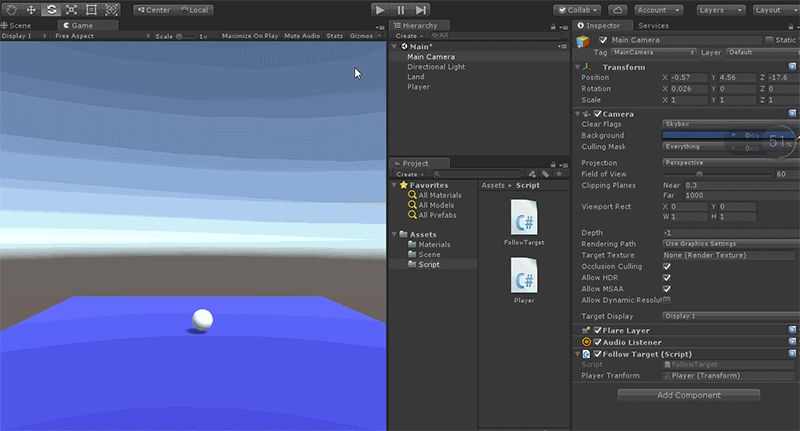Screen dimensions: 800x431
Task: Select the combined Transform tool
Action: (x=111, y=10)
